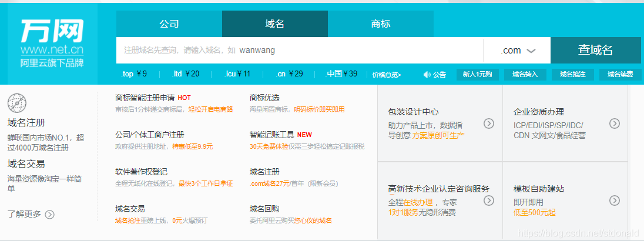Click the text 30天免费体验
This screenshot has width=644, height=244.
[269, 146]
